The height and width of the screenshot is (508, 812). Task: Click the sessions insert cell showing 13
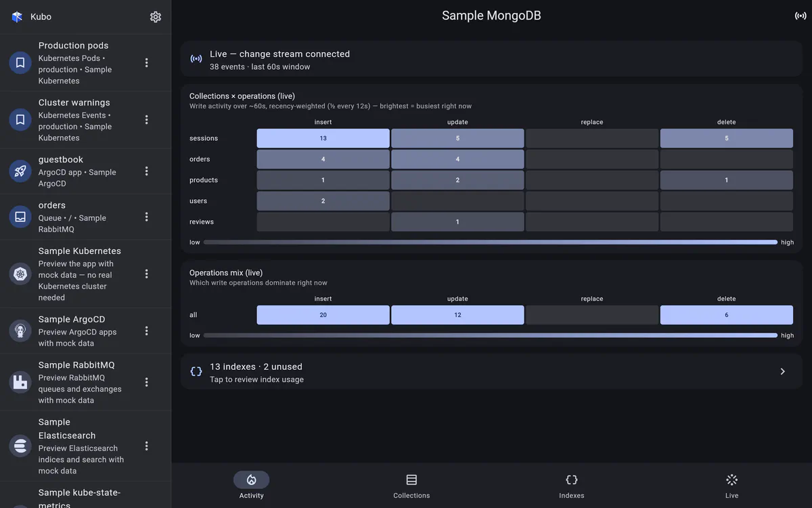(x=323, y=138)
